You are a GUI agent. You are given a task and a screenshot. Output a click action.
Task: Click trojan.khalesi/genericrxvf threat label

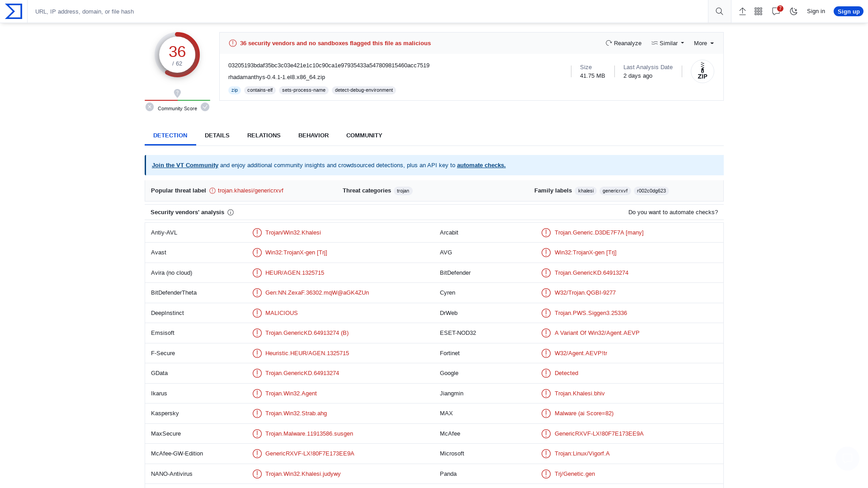[x=250, y=191]
